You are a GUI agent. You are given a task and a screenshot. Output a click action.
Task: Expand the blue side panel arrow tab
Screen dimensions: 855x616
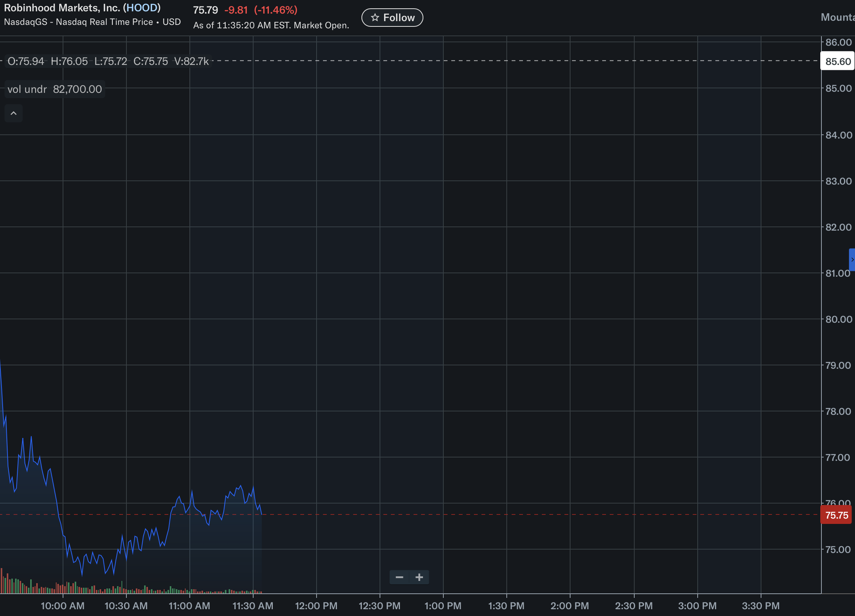click(852, 260)
